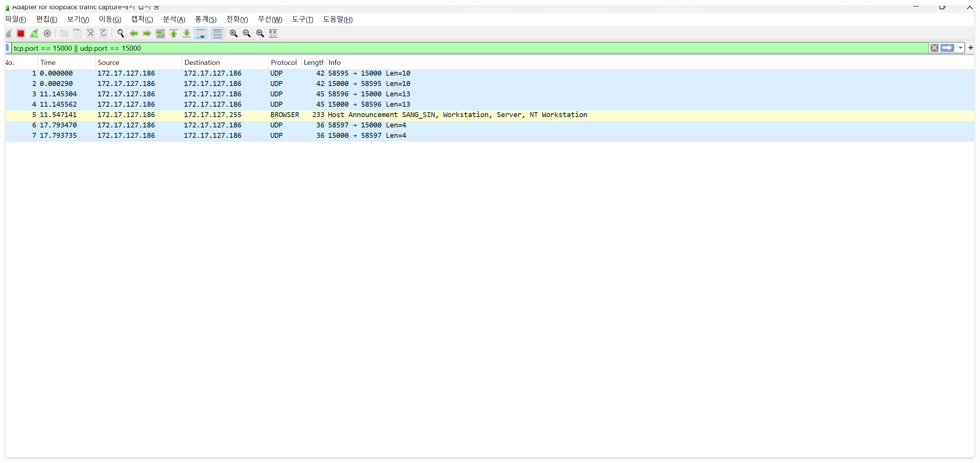Click in the tcp.port display filter field

tap(461, 48)
